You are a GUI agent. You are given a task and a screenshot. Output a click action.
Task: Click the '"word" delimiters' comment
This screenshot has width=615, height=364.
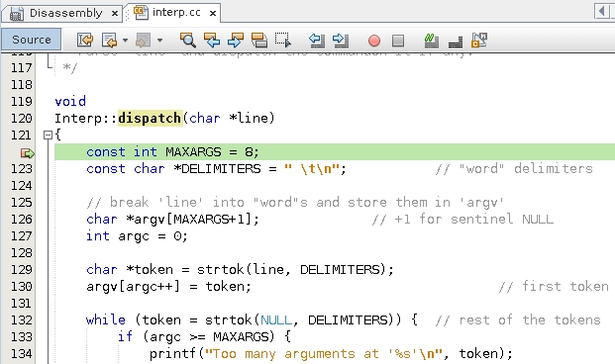click(514, 169)
